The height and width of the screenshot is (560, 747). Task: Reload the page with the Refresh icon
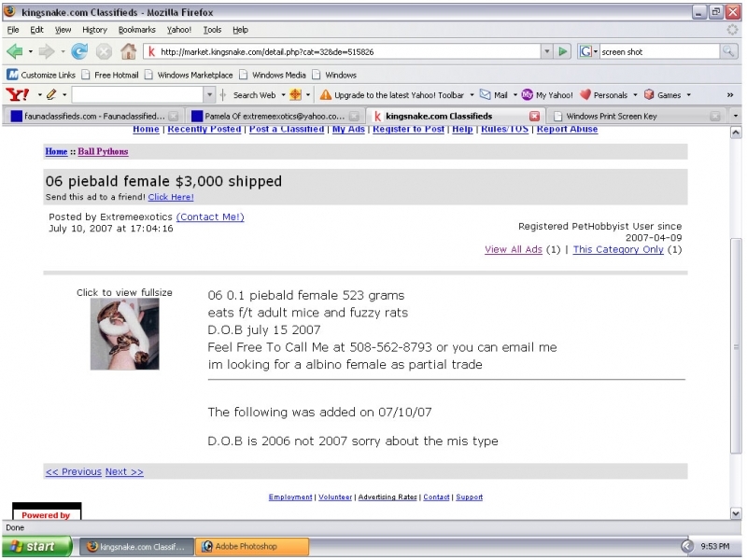click(79, 51)
